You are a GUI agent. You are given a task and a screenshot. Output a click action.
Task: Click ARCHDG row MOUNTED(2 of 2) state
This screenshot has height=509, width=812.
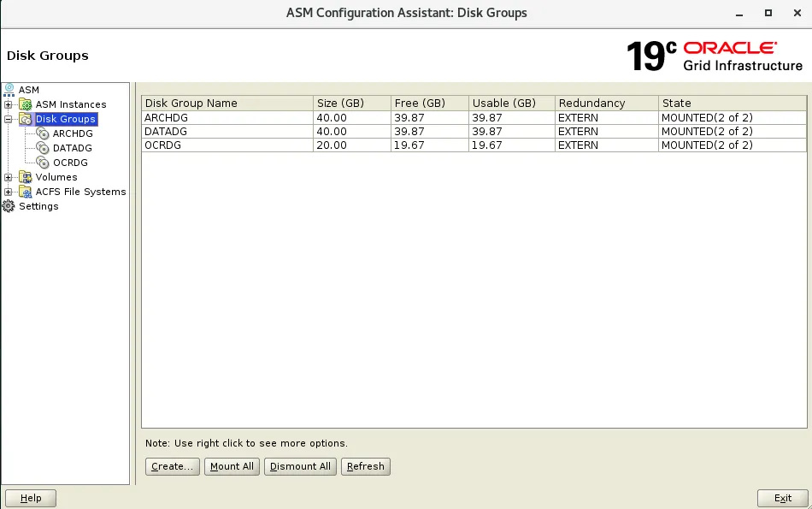pos(733,118)
